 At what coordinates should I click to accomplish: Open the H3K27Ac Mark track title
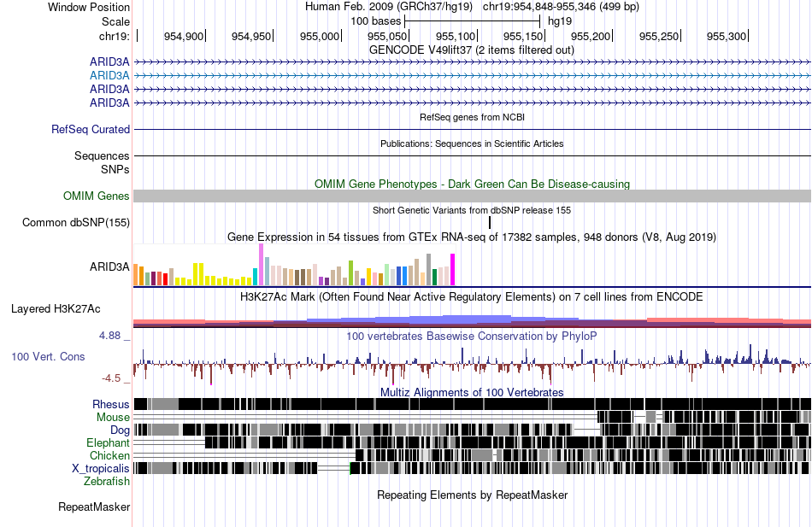tap(472, 297)
